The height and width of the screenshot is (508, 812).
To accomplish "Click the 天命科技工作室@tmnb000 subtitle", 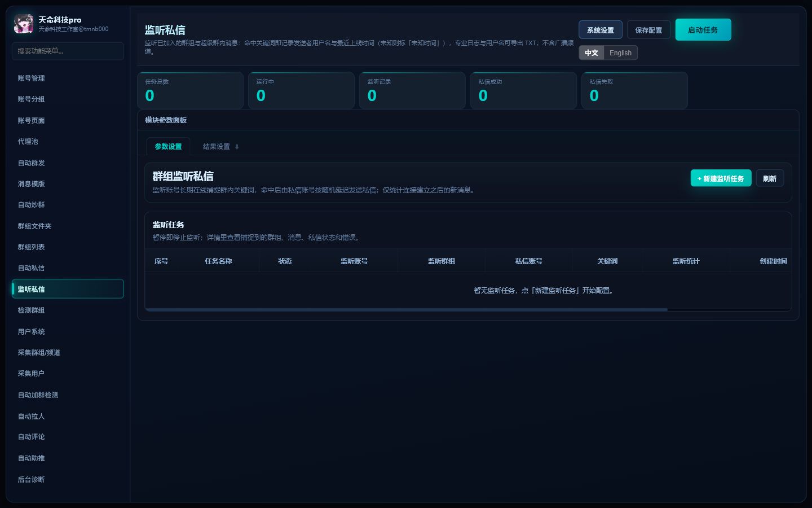I will coord(73,29).
